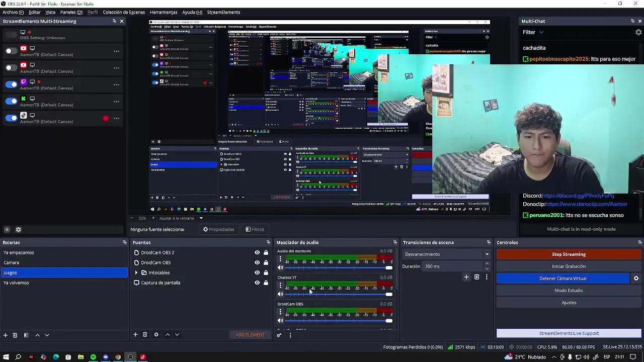Open the Colección de Escenas menu
Image resolution: width=644 pixels, height=362 pixels.
pos(124,12)
